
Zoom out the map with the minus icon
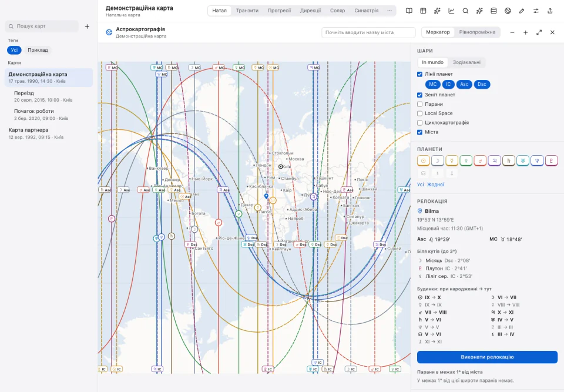[512, 32]
